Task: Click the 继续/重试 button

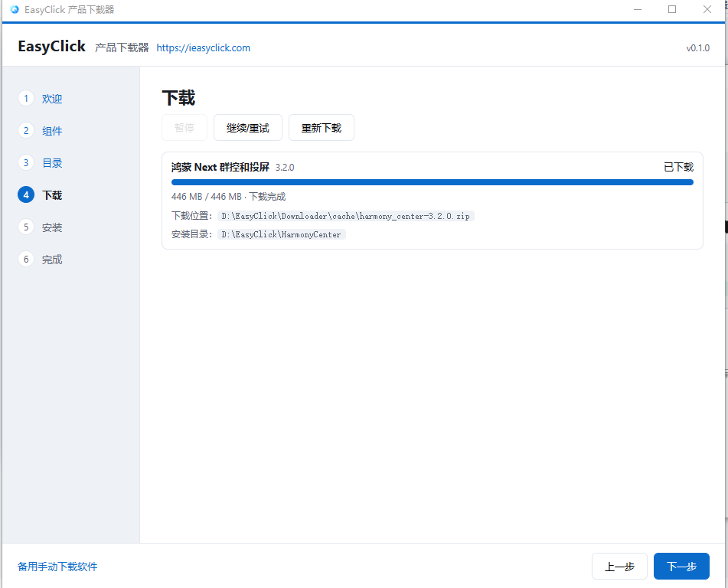Action: click(x=248, y=128)
